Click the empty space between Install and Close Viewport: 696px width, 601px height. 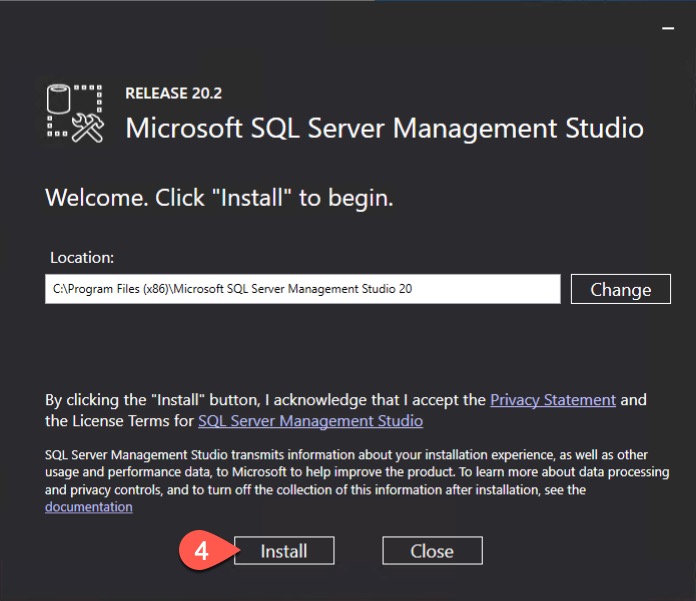point(358,551)
